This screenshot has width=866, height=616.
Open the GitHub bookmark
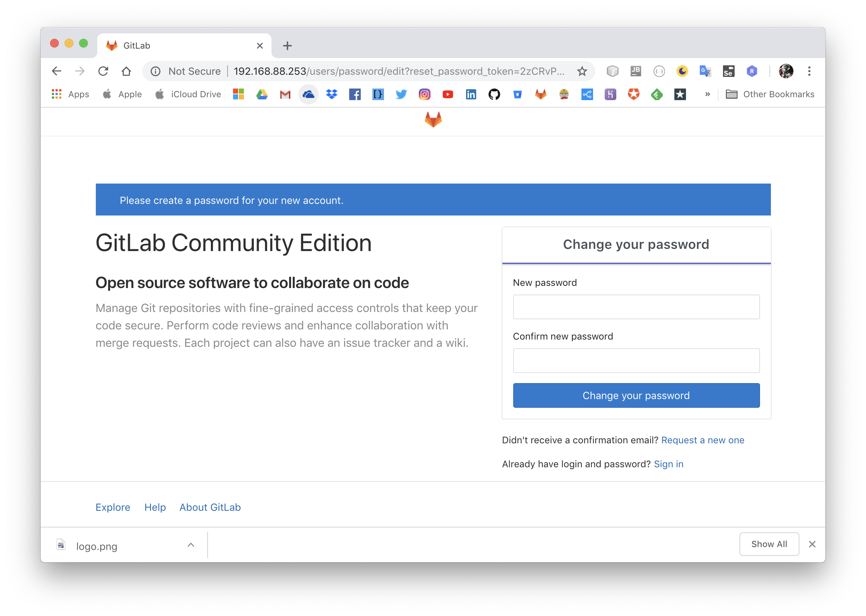(x=494, y=94)
